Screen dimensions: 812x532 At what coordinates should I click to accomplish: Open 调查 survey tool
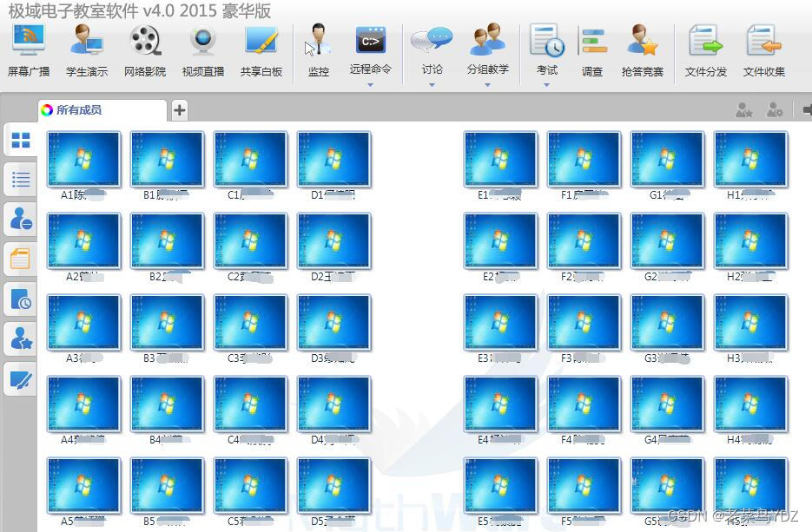point(592,50)
